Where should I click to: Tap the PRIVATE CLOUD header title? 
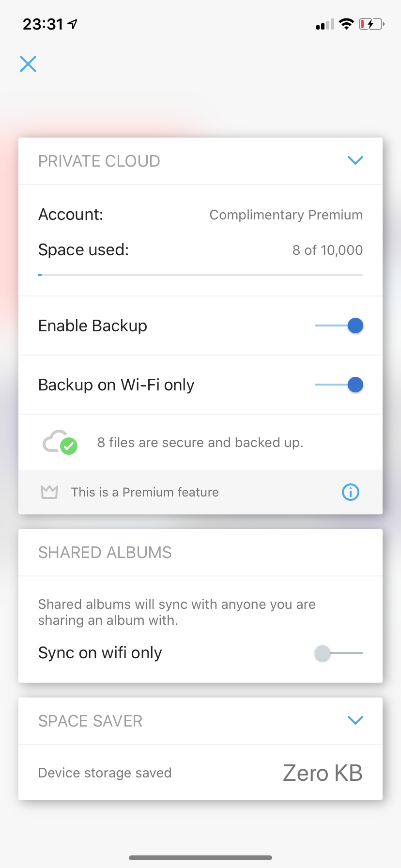click(99, 161)
